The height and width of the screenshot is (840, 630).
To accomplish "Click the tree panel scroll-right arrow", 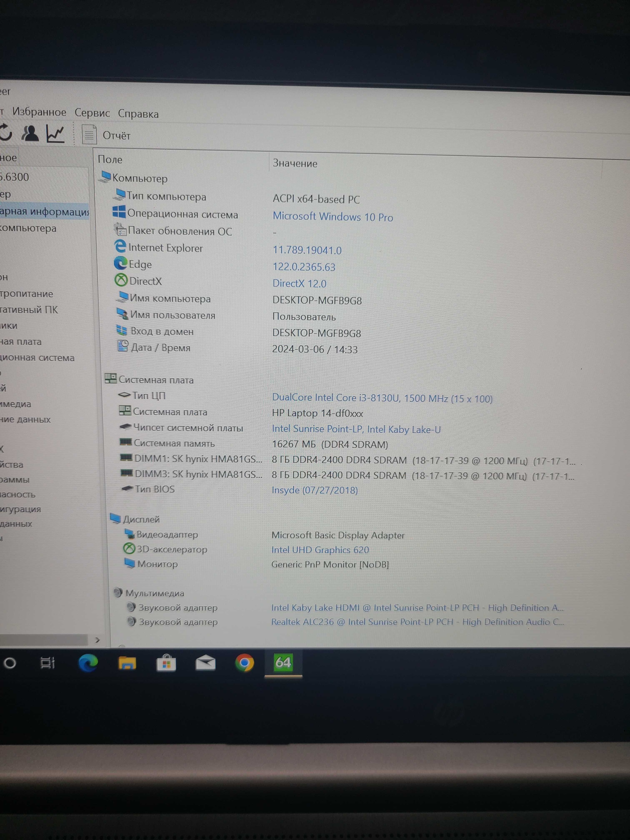I will pyautogui.click(x=97, y=640).
